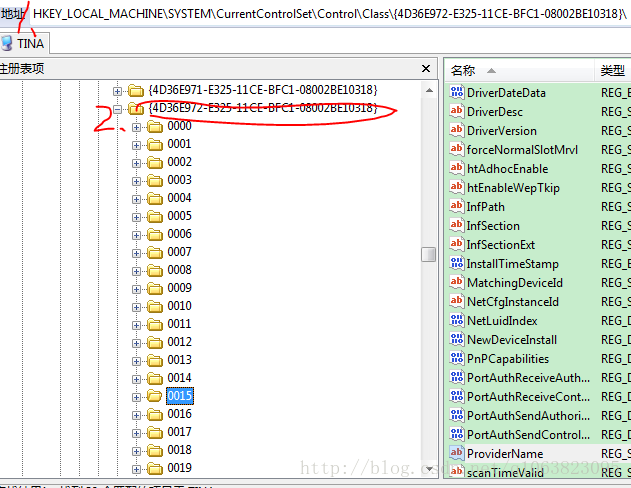631x488 pixels.
Task: Click binary icon of DriverDateData value
Action: click(457, 92)
